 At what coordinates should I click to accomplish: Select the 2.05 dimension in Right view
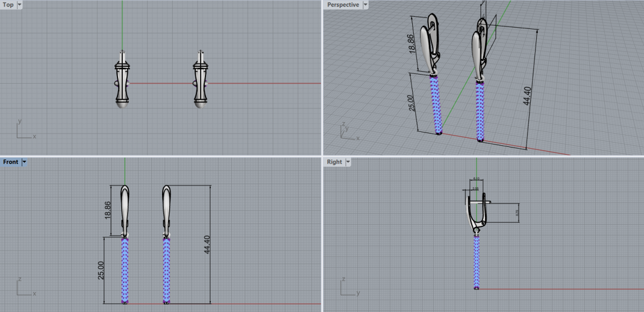point(475,189)
